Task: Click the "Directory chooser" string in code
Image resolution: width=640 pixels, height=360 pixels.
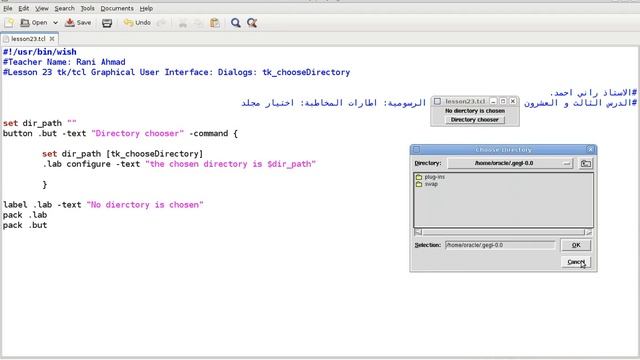Action: pyautogui.click(x=138, y=133)
